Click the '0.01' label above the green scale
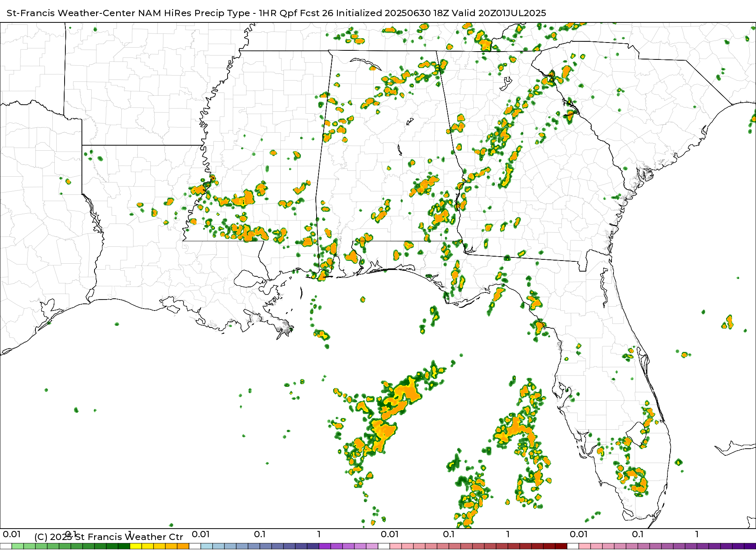The image size is (756, 551). 12,534
